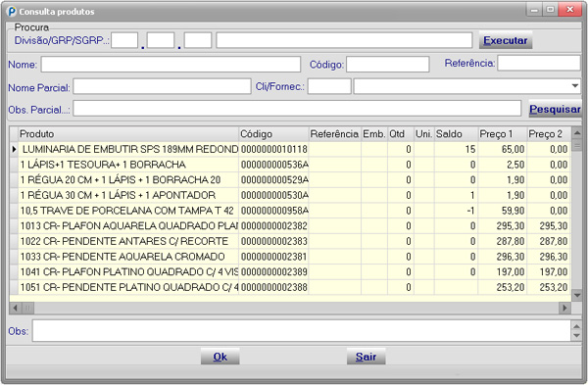
Task: Focus the wide Divisão/GRP/SGRP description field
Action: [x=344, y=40]
